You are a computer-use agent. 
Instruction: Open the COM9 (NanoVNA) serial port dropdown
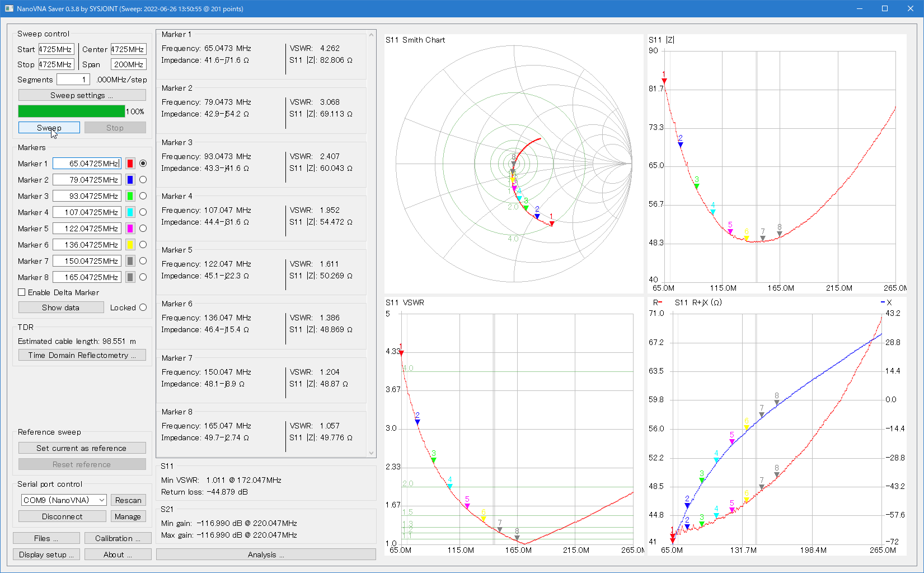coord(64,500)
